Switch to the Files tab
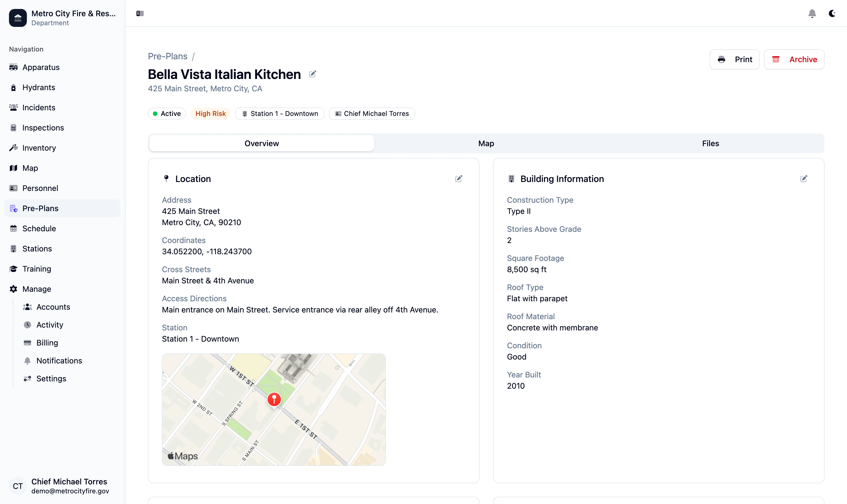 (x=710, y=143)
